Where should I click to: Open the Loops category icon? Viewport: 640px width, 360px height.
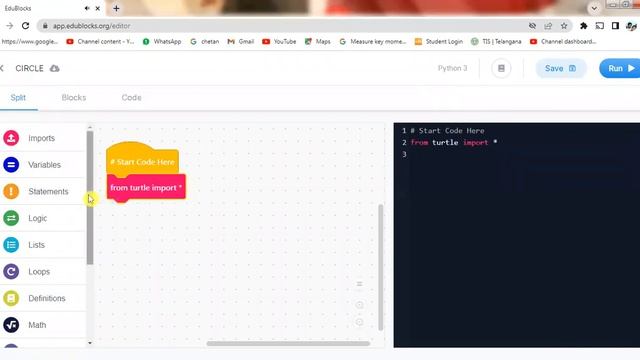click(x=11, y=271)
